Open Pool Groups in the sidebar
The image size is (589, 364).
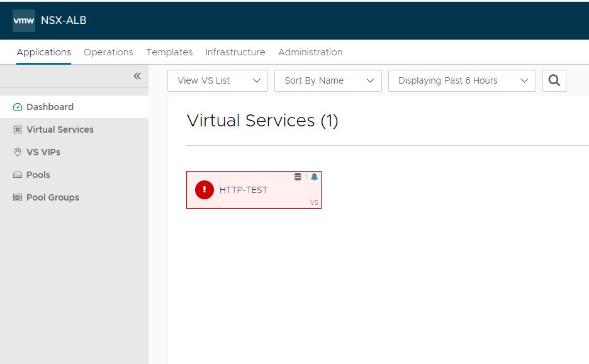click(74, 197)
